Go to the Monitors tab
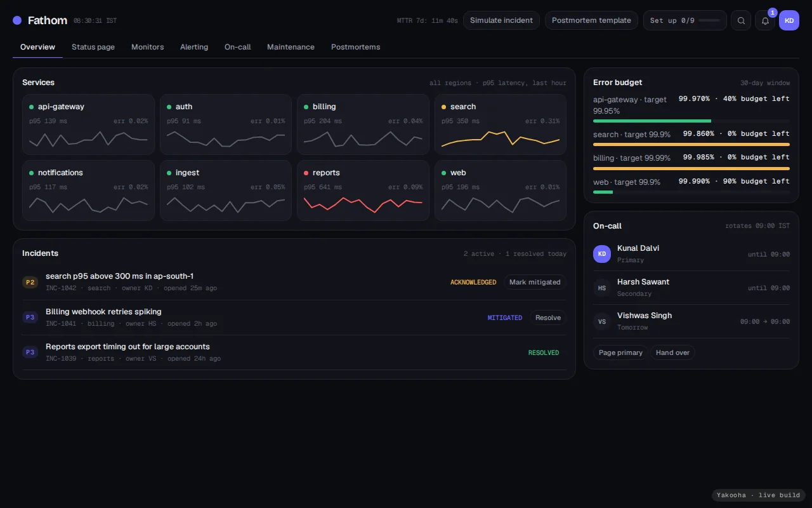Image resolution: width=812 pixels, height=508 pixels. click(x=148, y=47)
